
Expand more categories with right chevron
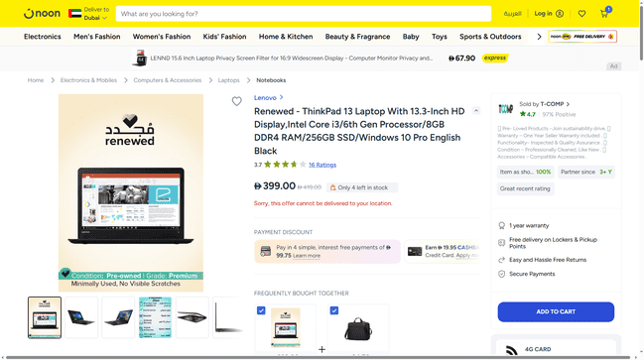click(x=539, y=37)
